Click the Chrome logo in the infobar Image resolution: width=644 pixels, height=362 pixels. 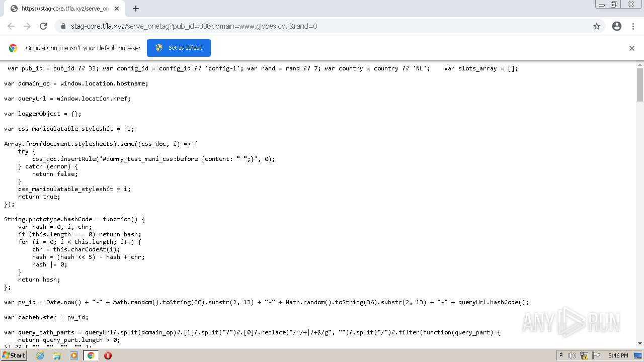pyautogui.click(x=13, y=48)
